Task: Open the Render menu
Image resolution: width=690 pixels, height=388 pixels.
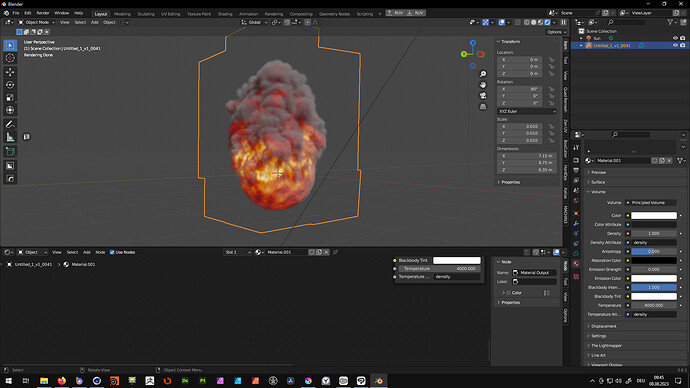Action: point(43,13)
